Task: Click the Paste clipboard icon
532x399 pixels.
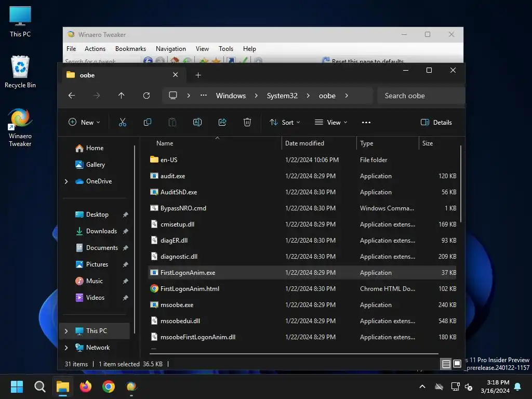Action: coord(172,122)
